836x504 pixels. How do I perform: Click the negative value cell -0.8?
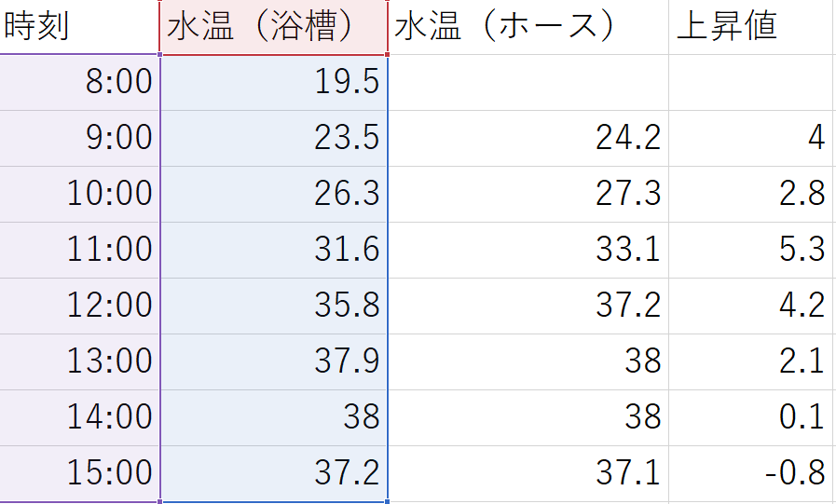[751, 473]
